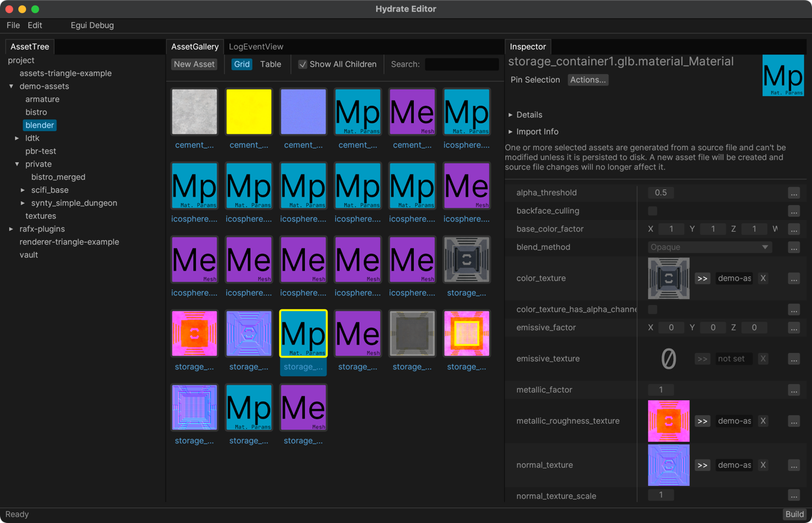The width and height of the screenshot is (812, 523).
Task: Switch to the LogEventView tab
Action: (x=256, y=47)
